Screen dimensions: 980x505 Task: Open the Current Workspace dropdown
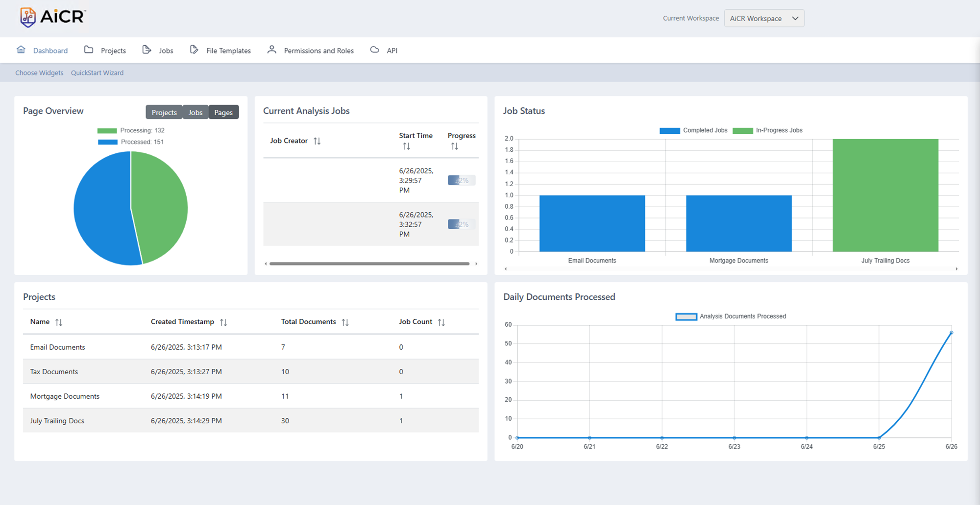click(764, 19)
